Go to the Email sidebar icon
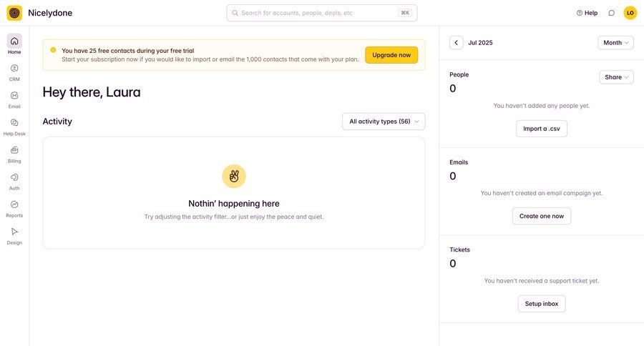The width and height of the screenshot is (644, 346). click(14, 95)
